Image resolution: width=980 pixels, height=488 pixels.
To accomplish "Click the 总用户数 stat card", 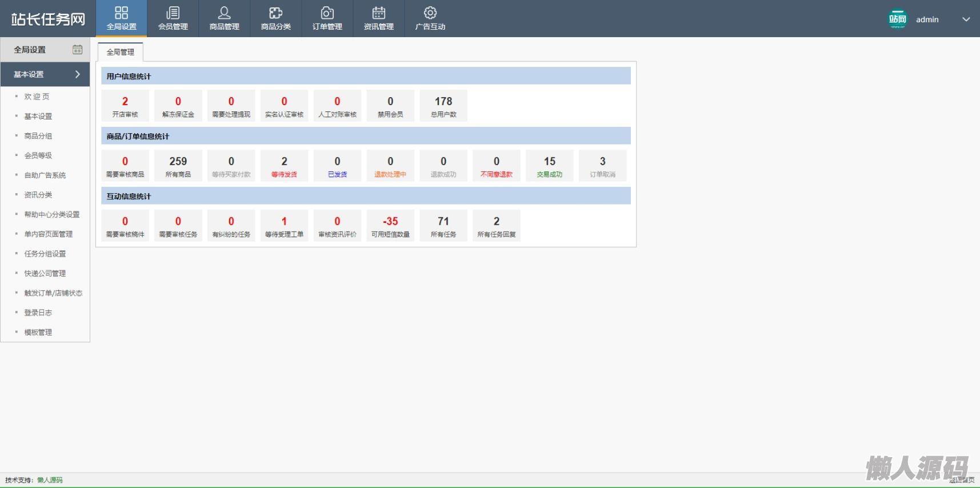I will pos(443,106).
